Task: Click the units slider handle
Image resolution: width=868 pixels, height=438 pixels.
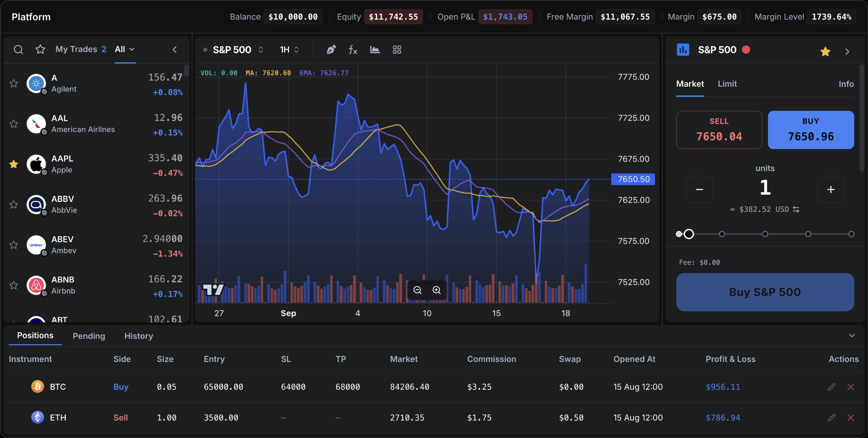Action: (x=689, y=234)
